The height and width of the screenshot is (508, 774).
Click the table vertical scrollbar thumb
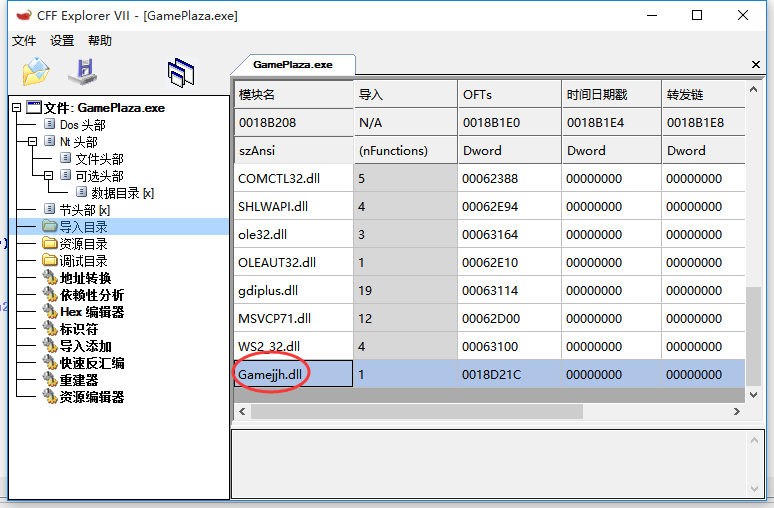[753, 336]
